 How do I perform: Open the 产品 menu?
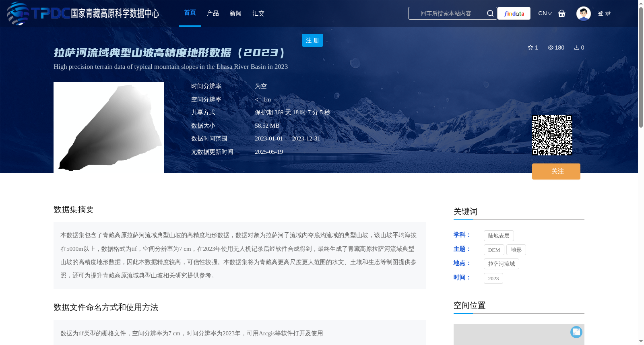(x=213, y=13)
